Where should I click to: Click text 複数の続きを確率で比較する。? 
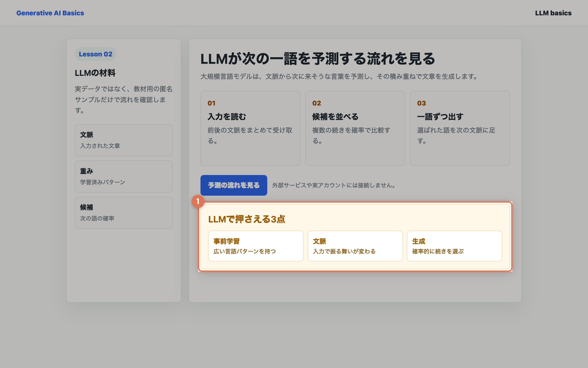[351, 136]
